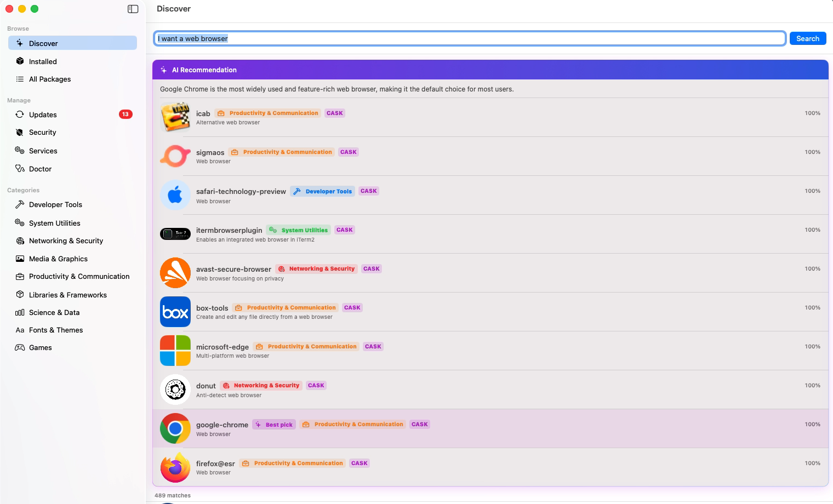Image resolution: width=833 pixels, height=504 pixels.
Task: Click 'Alternative web browser' description
Action: point(228,123)
